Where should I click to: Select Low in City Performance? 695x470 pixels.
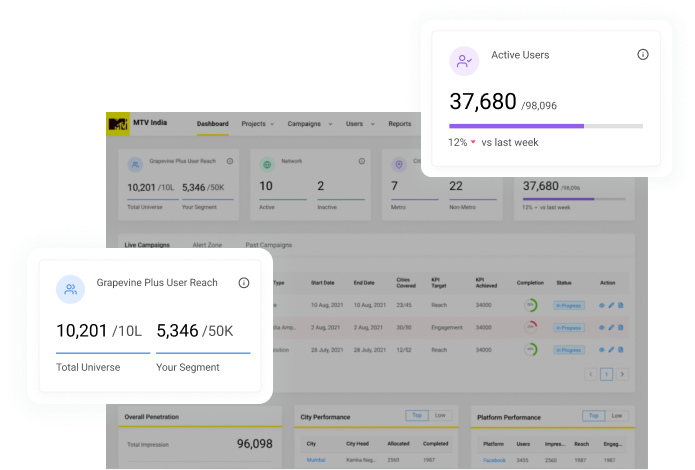pos(440,415)
